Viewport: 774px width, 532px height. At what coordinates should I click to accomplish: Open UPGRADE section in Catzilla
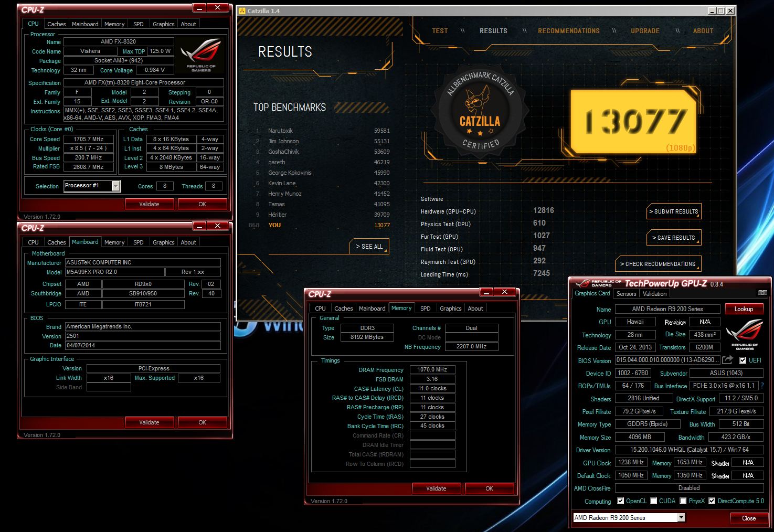tap(645, 31)
